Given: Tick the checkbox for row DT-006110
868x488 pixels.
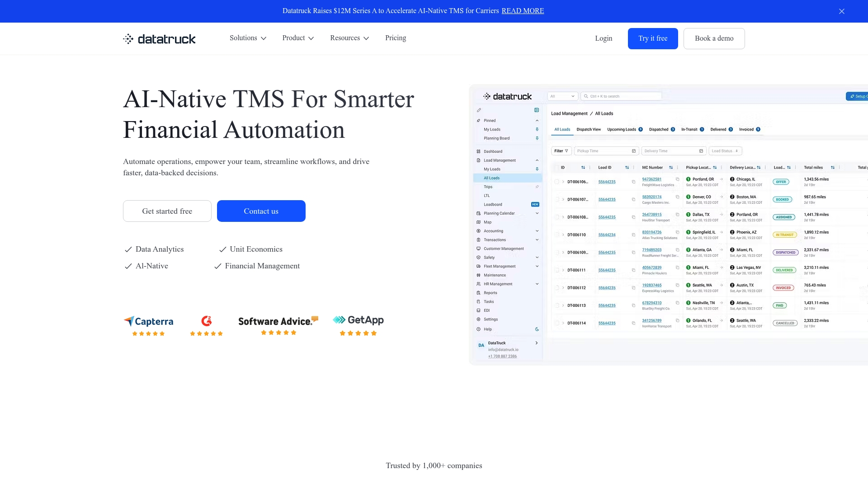Looking at the screenshot, I should [557, 235].
